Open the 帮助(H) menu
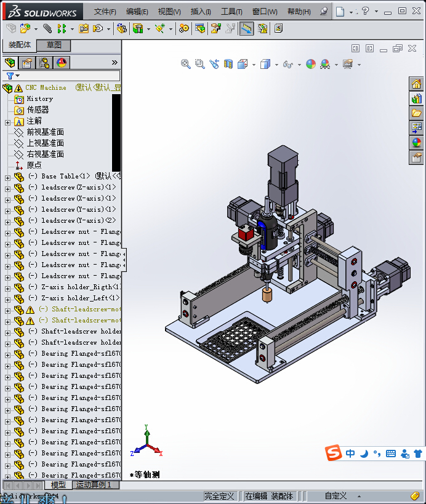This screenshot has width=426, height=504. coord(299,12)
